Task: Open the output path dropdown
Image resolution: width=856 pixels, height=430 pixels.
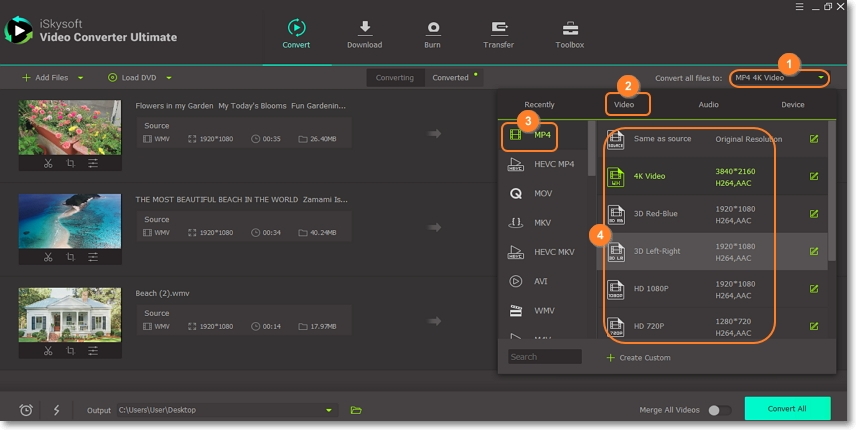Action: [329, 410]
